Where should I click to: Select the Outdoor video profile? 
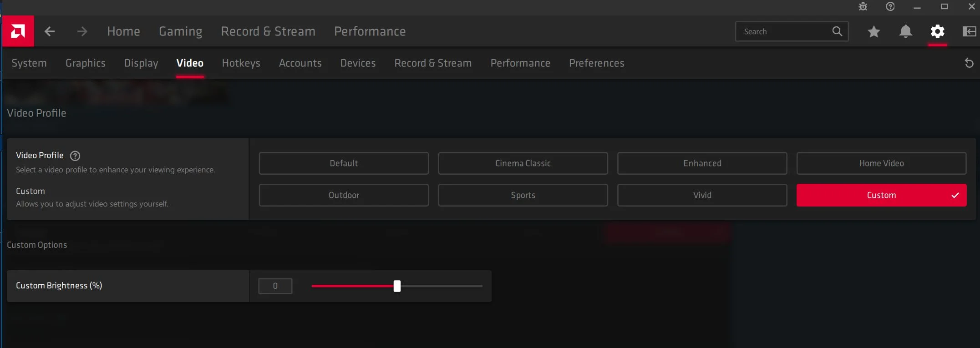point(344,195)
